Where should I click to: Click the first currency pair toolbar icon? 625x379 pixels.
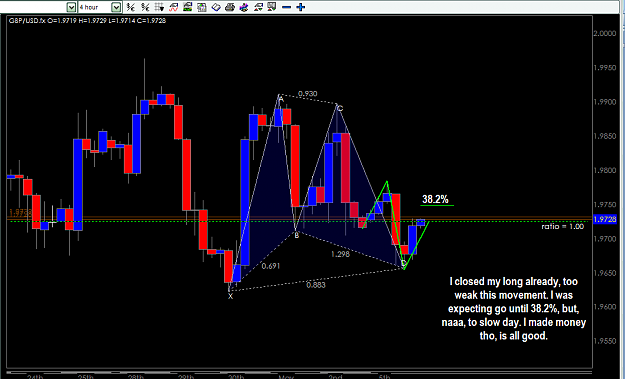click(131, 7)
